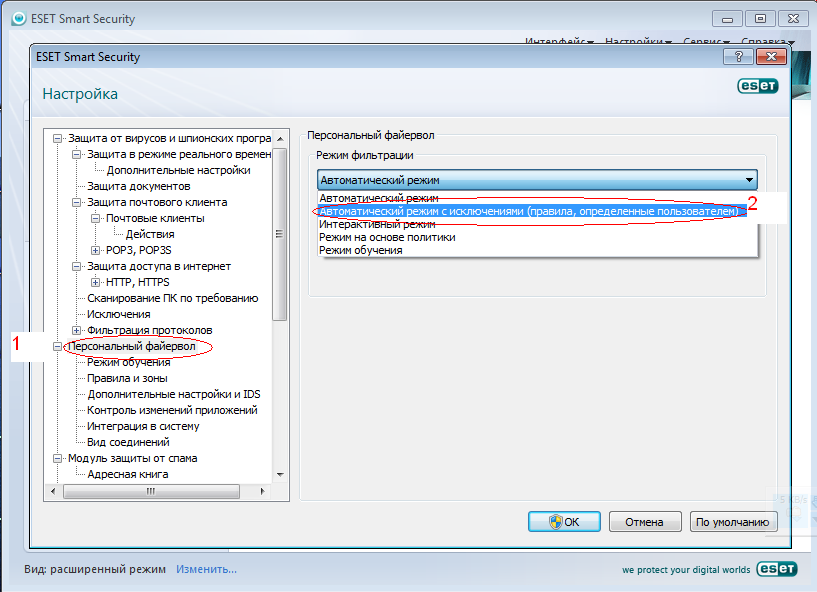Viewport: 817px width, 592px height.
Task: Click the ESET app icon in title bar
Action: (x=19, y=19)
